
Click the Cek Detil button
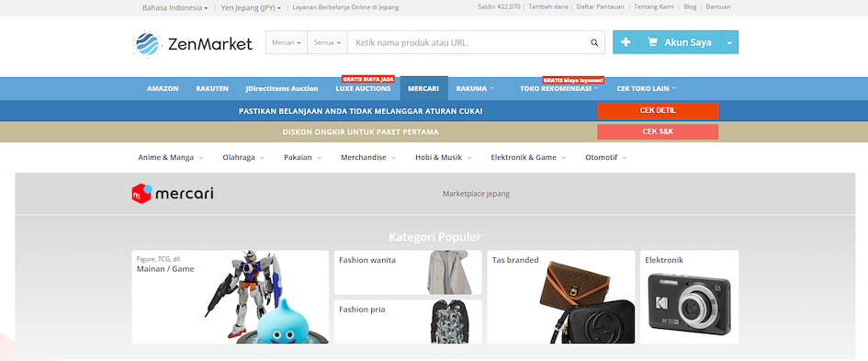pos(658,111)
